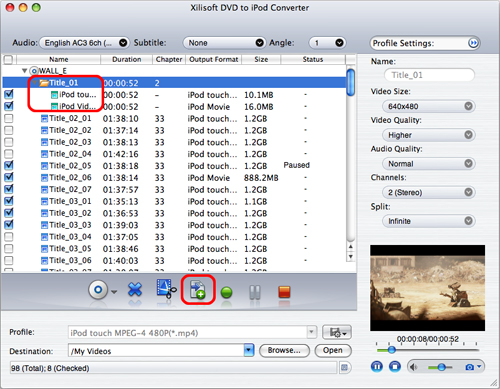Viewport: 500px width, 389px height.
Task: Check the Title_03_05 checkbox
Action: 9,249
